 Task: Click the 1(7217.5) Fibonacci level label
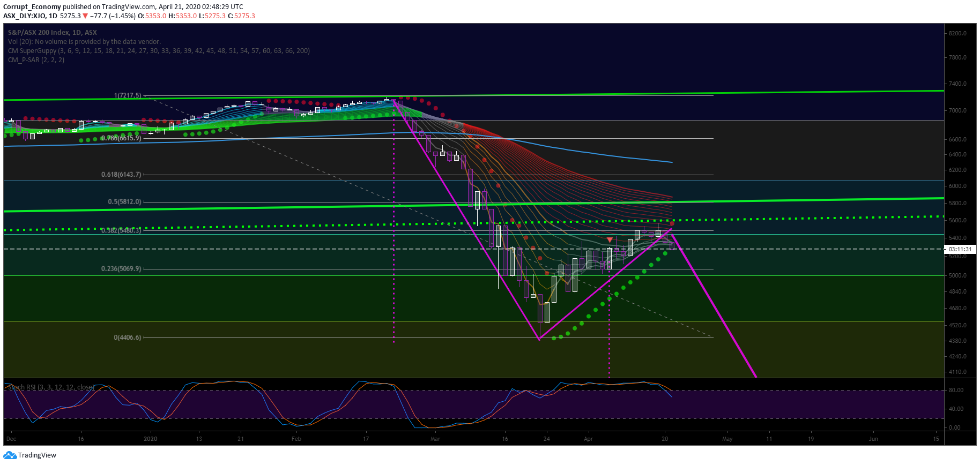click(128, 95)
